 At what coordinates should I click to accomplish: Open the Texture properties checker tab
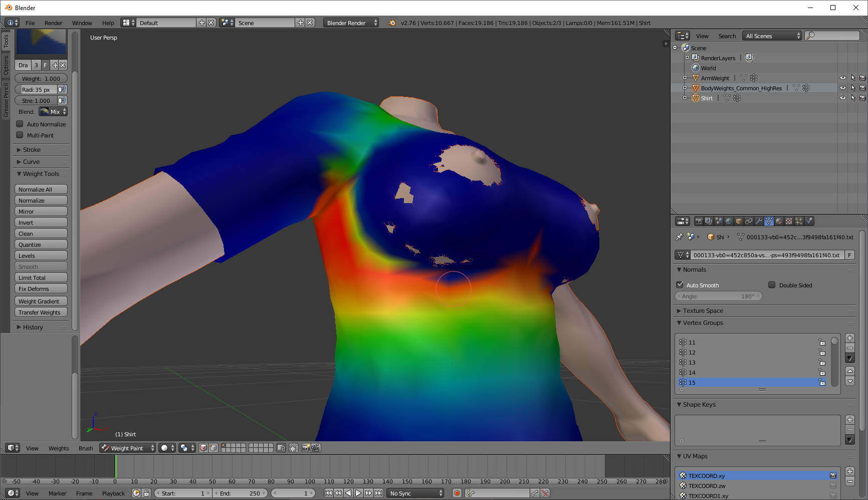(789, 221)
